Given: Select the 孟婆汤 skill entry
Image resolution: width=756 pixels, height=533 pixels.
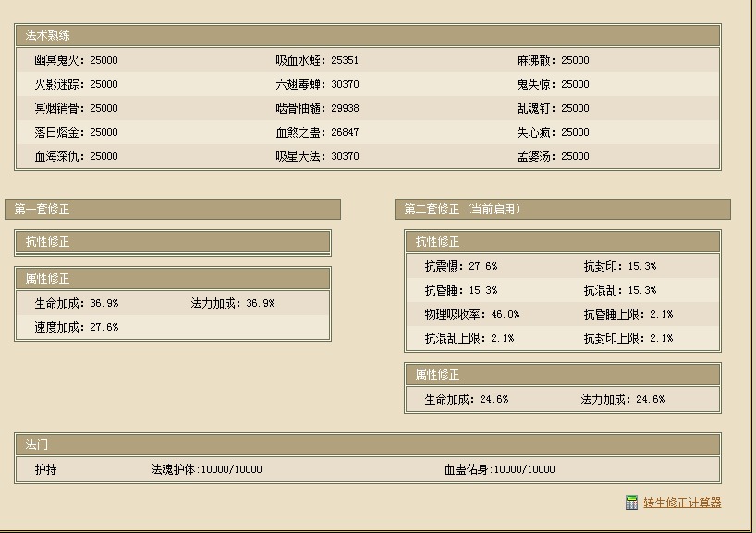Looking at the screenshot, I should click(553, 157).
